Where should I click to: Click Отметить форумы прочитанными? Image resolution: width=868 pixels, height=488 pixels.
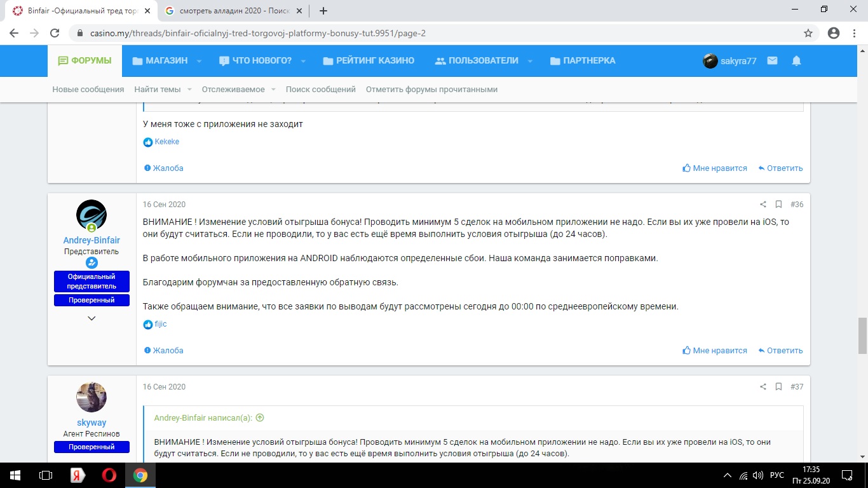pyautogui.click(x=432, y=90)
